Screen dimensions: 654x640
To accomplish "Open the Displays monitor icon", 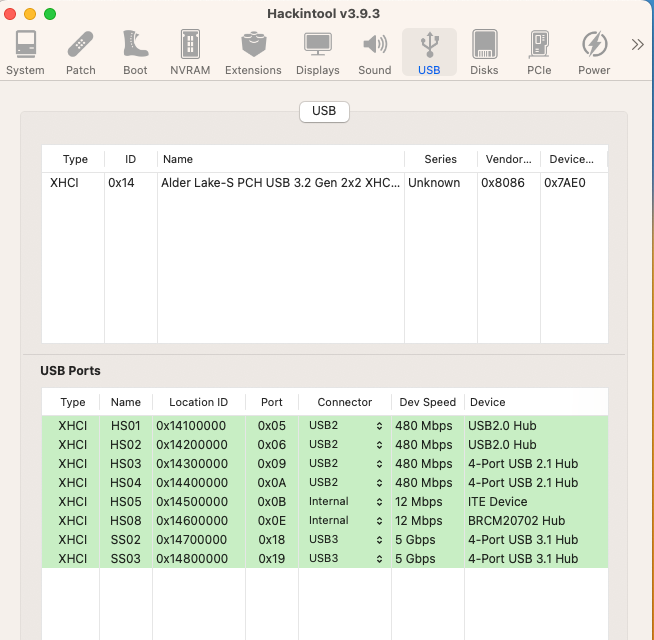I will pos(317,52).
